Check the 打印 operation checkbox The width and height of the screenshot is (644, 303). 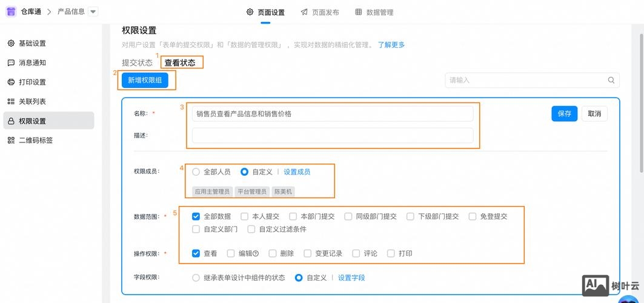[x=391, y=253]
